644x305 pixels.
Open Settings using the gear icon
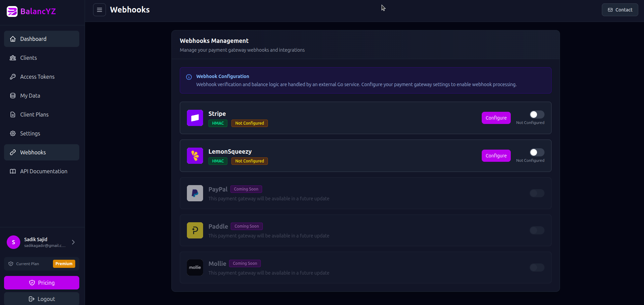12,133
